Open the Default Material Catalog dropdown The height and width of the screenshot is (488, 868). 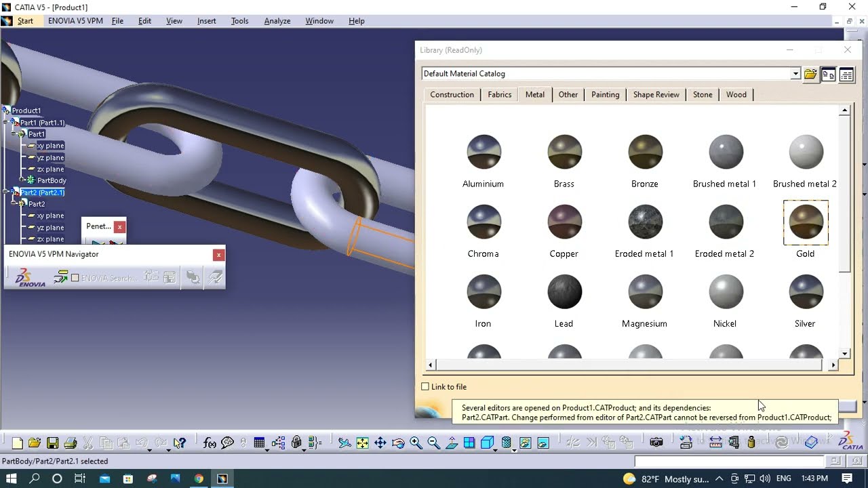pos(795,74)
